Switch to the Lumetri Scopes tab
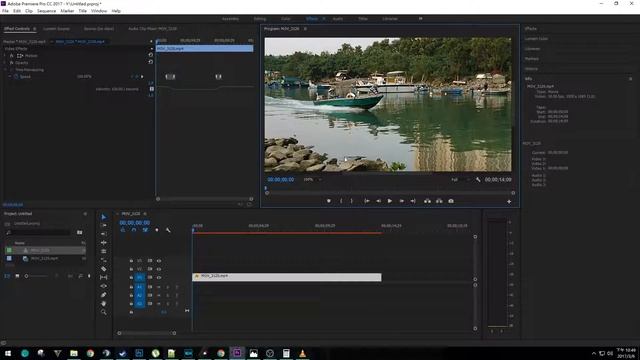Image resolution: width=640 pixels, height=360 pixels. click(56, 29)
